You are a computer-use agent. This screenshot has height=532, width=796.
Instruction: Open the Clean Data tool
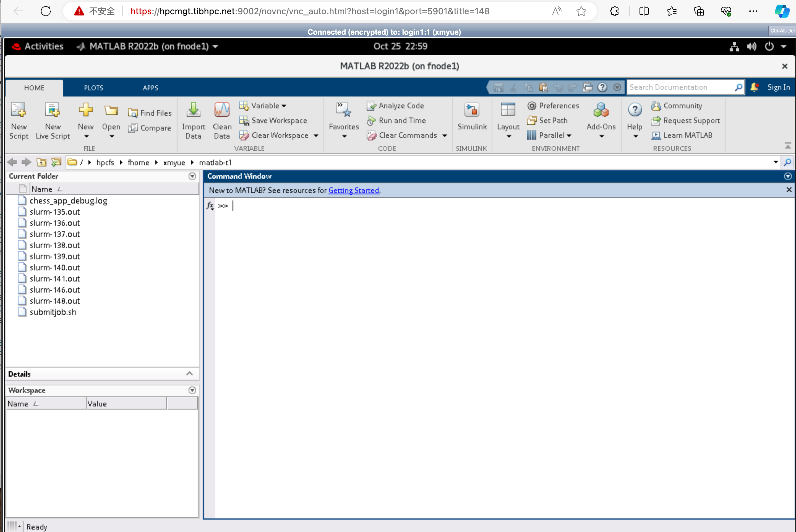click(x=222, y=121)
